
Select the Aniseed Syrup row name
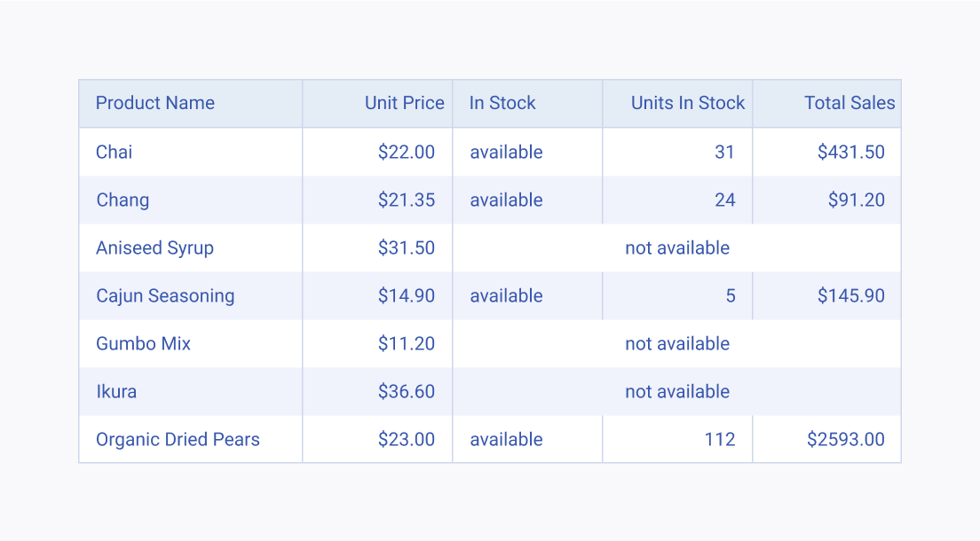tap(191, 248)
